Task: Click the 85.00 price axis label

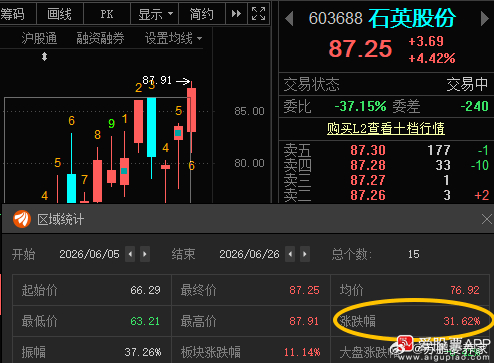Action: pos(249,111)
